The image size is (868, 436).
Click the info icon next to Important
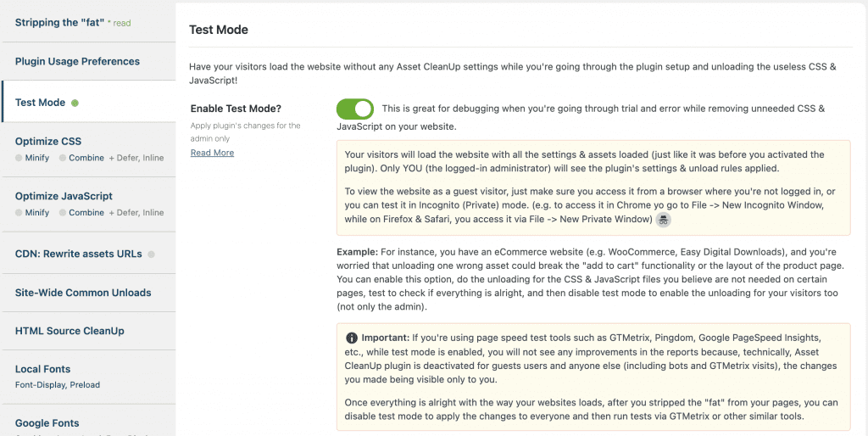[352, 338]
